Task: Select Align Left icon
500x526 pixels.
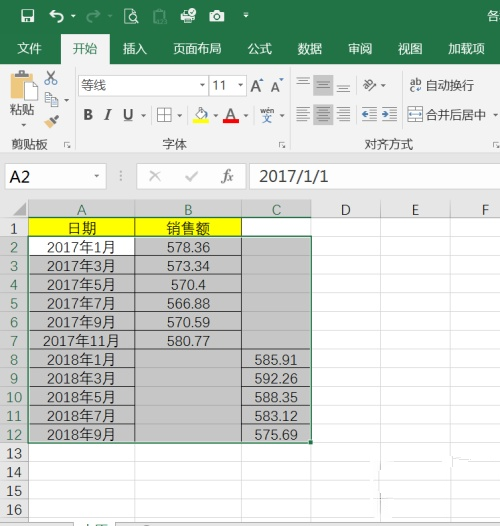Action: tap(303, 114)
